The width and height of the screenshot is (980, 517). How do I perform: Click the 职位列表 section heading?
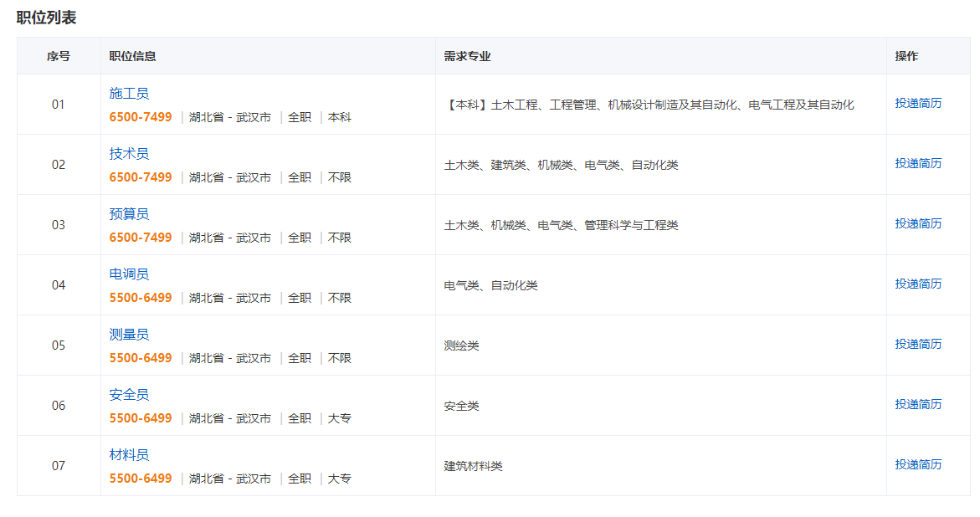(46, 17)
